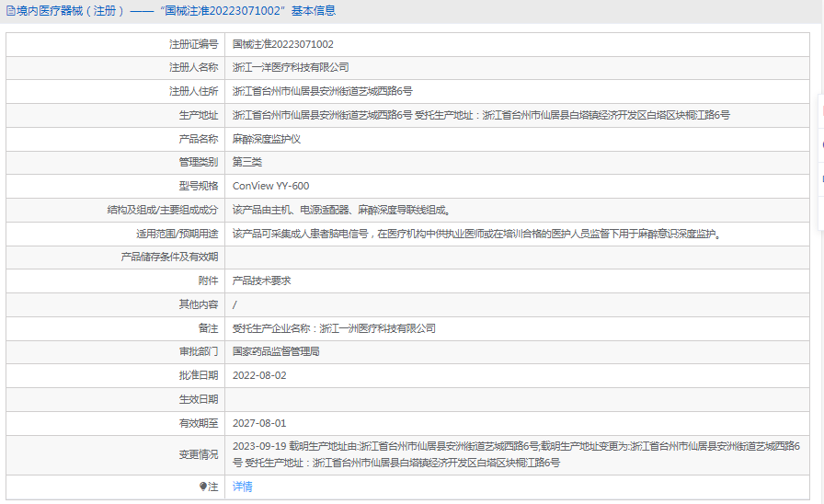Click the page header title 基本信息

[x=314, y=10]
